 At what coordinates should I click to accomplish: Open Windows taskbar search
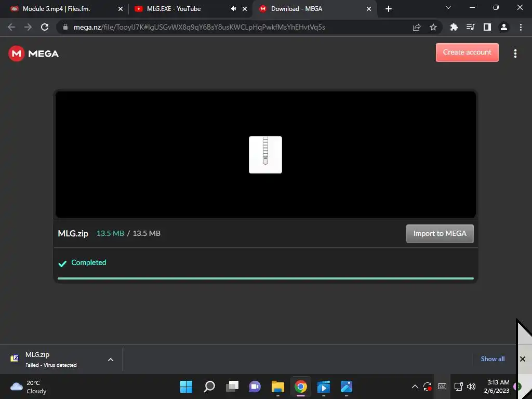209,387
